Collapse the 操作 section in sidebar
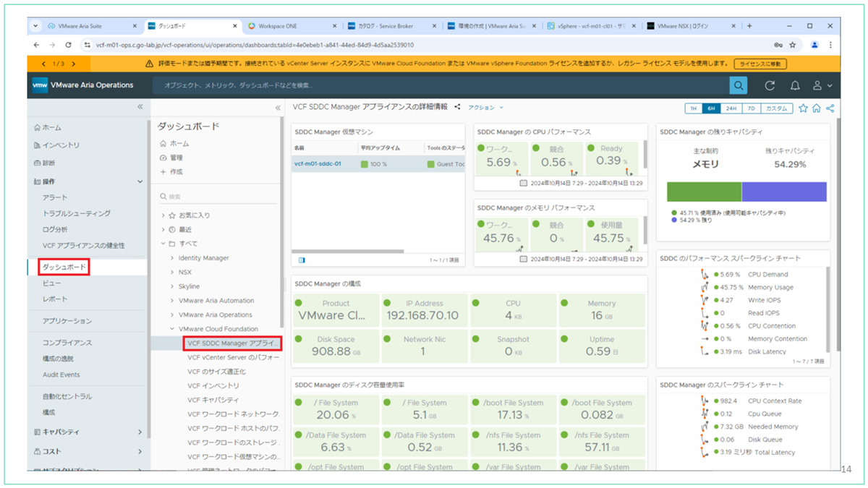Viewport: 868px width, 488px height. click(140, 181)
